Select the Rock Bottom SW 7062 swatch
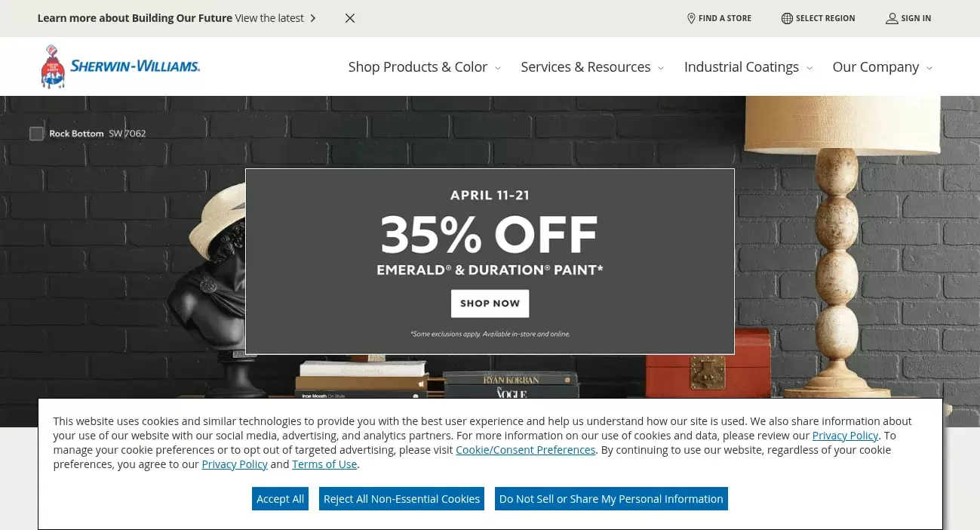 click(x=87, y=134)
